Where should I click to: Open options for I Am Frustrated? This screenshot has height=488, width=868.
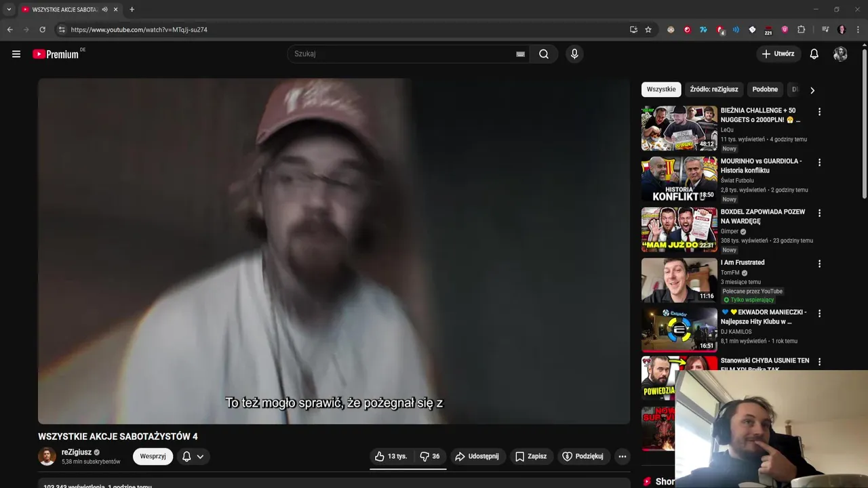pyautogui.click(x=819, y=264)
